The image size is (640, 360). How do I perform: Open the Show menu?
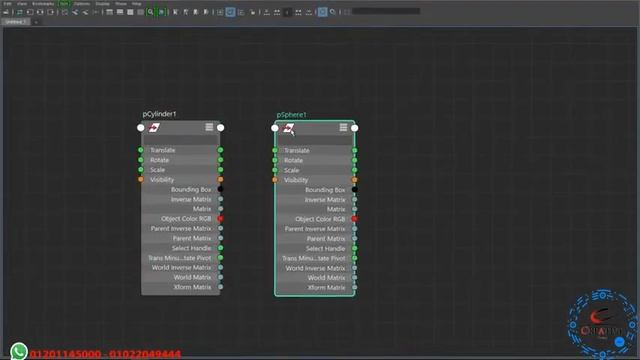point(121,4)
